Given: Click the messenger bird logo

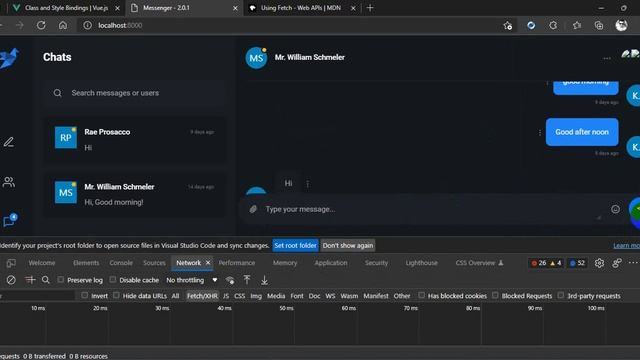Looking at the screenshot, I should coord(9,58).
